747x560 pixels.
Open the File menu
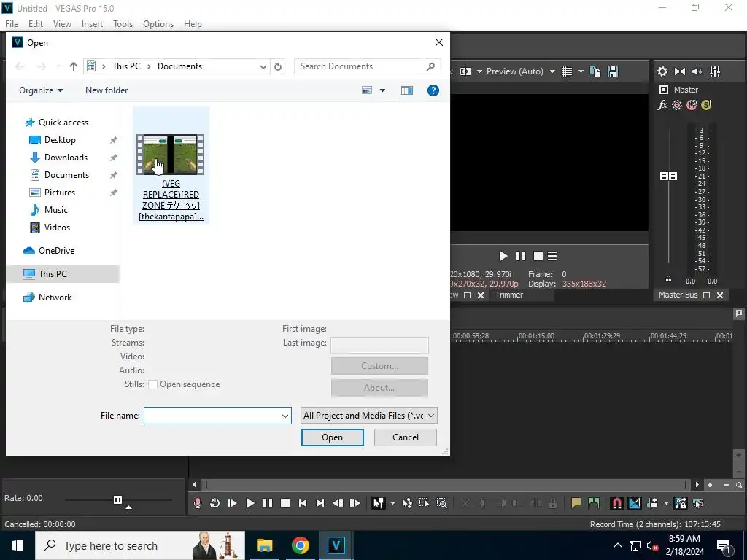pos(12,24)
